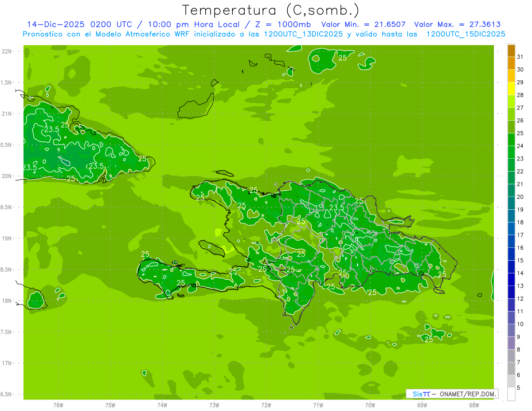Click the title "Temperatura (C,somb.)"
This screenshot has height=411, width=532.
271,10
